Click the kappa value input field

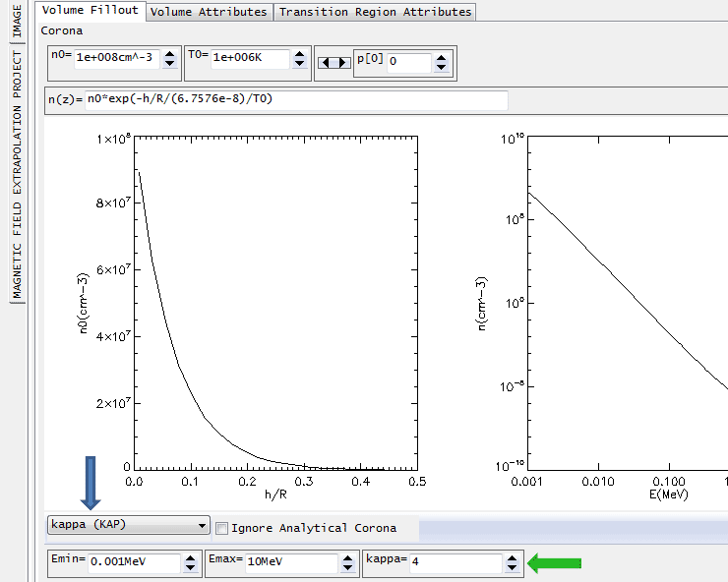455,562
